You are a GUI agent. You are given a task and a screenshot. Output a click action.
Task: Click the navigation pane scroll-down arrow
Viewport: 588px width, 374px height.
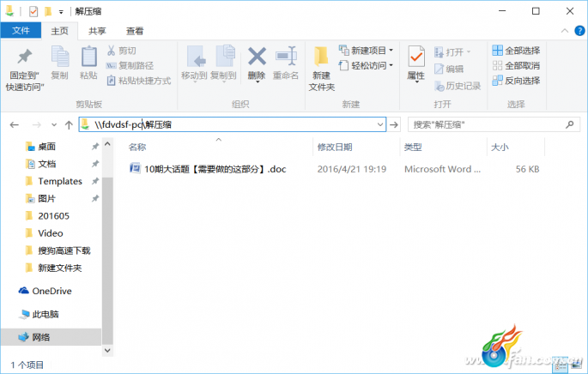pos(107,350)
